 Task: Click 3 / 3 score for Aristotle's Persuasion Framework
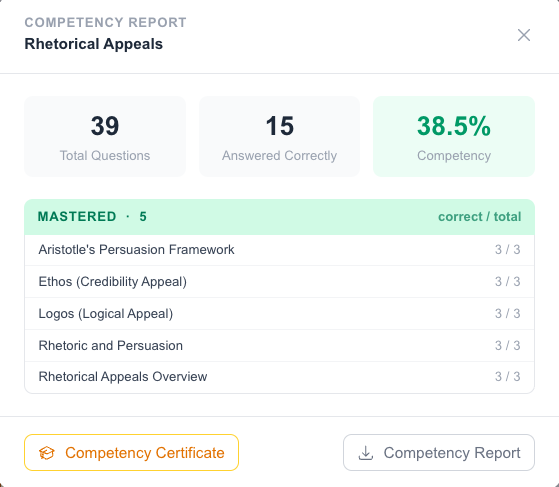pyautogui.click(x=507, y=250)
